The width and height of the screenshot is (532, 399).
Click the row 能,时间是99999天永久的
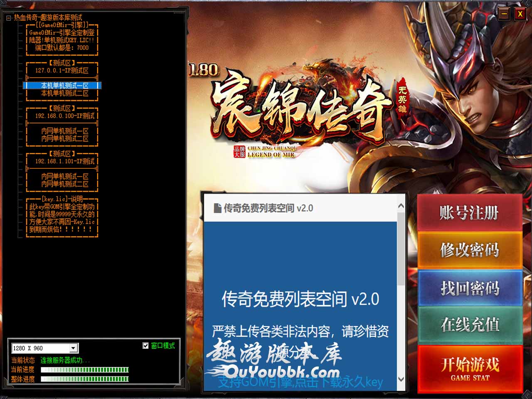62,214
